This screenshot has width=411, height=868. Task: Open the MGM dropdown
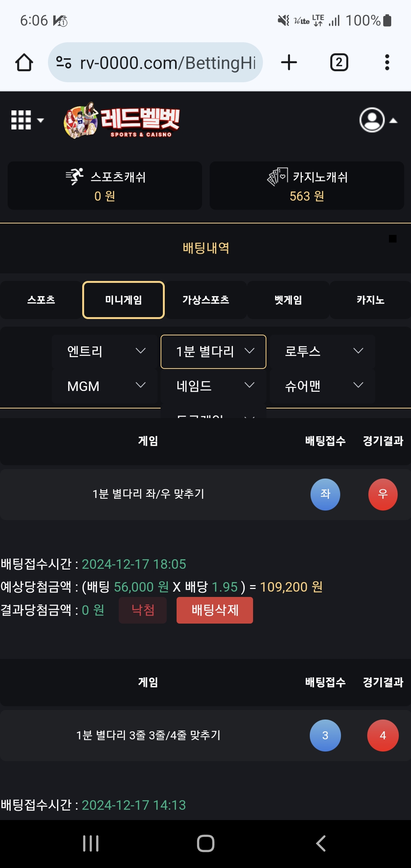(105, 386)
